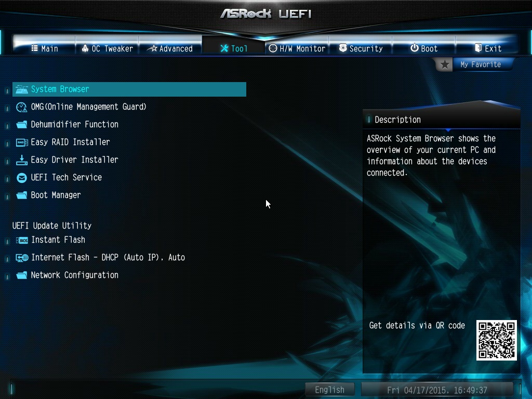
Task: Click the Internet Flash globe icon
Action: tap(22, 258)
